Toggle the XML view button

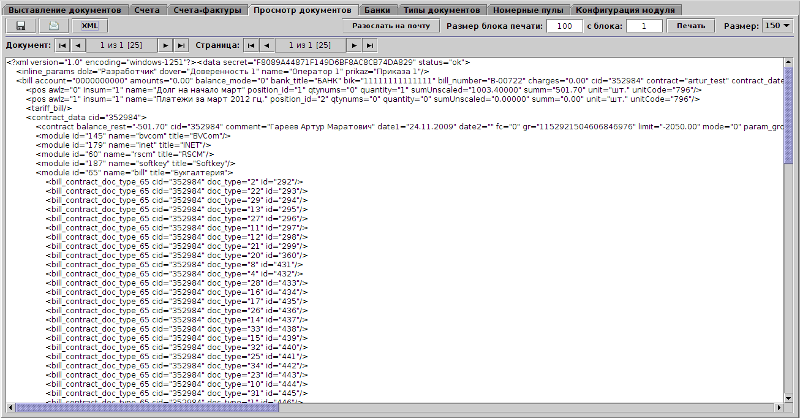tap(90, 25)
